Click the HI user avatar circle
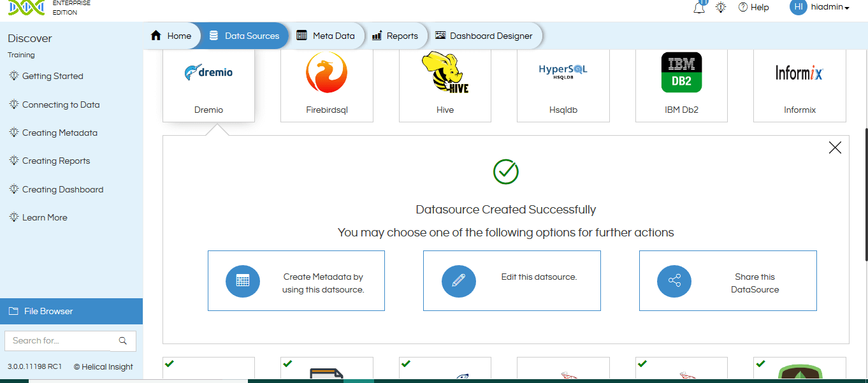Screen dimensions: 868x383 coord(799,7)
